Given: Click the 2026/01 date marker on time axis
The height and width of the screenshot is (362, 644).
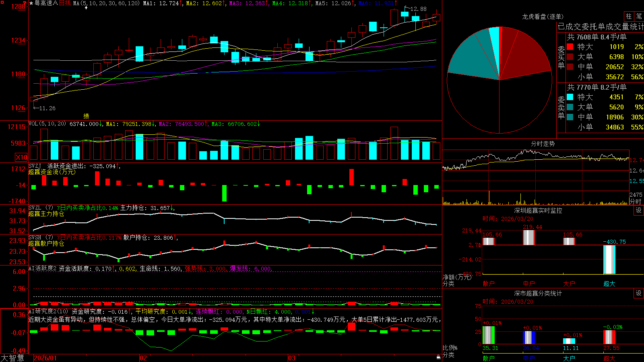Looking at the screenshot, I should tap(45, 358).
